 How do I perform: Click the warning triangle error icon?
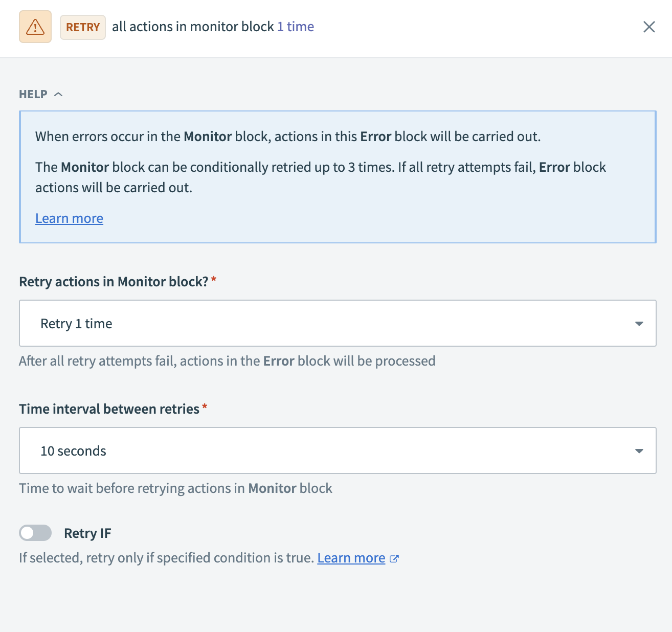coord(35,27)
